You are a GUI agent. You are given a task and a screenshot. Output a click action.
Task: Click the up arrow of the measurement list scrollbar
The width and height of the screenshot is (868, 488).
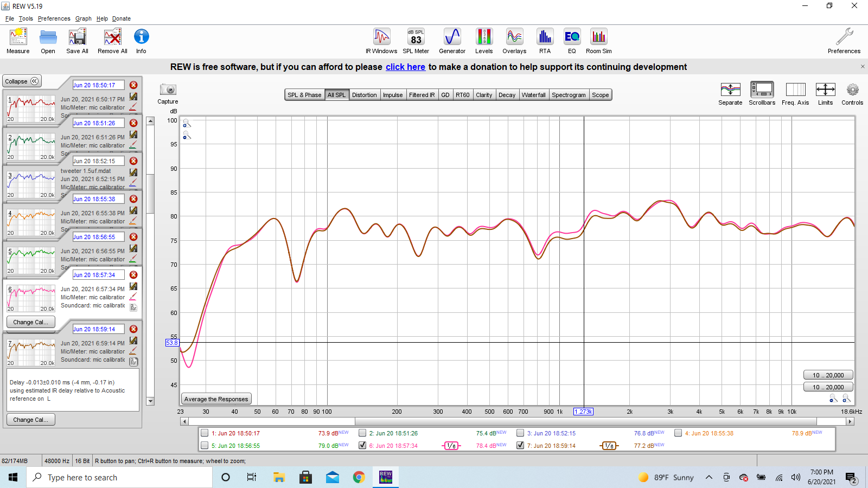pos(151,121)
